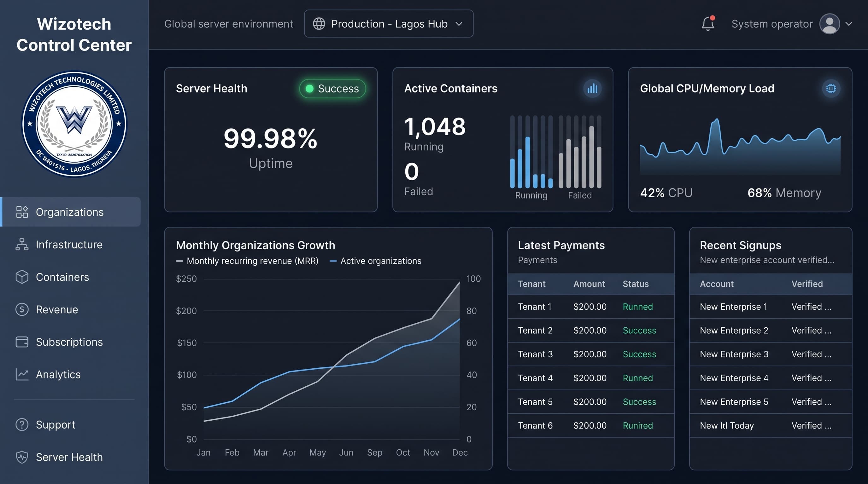Open the Organizations menu item
Image resolution: width=868 pixels, height=484 pixels.
click(x=70, y=212)
